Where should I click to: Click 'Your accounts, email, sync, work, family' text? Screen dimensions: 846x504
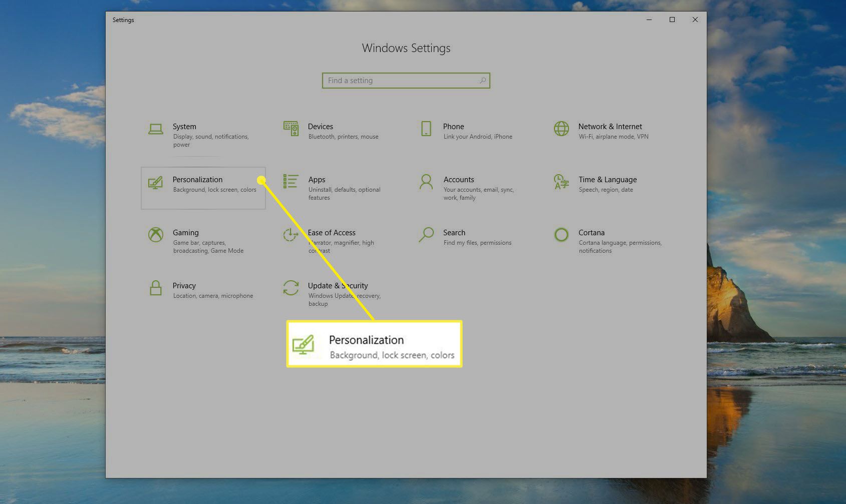point(479,194)
